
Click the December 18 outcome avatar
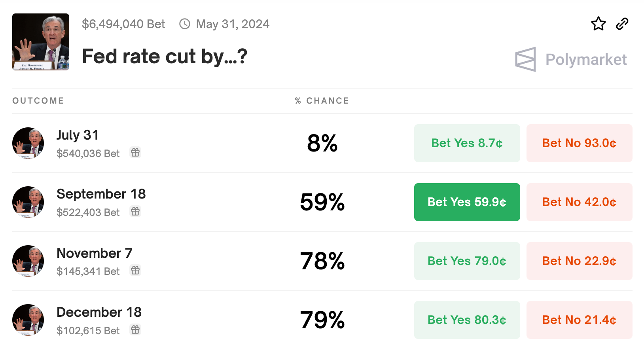tap(28, 320)
